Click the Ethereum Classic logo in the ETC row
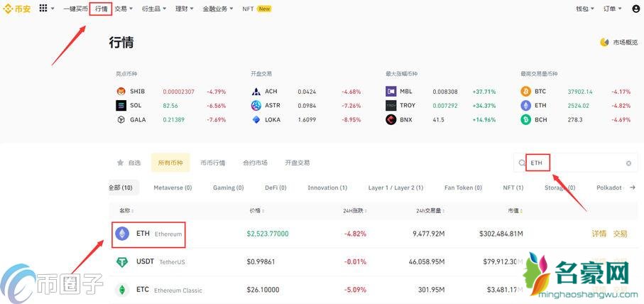 pyautogui.click(x=121, y=290)
